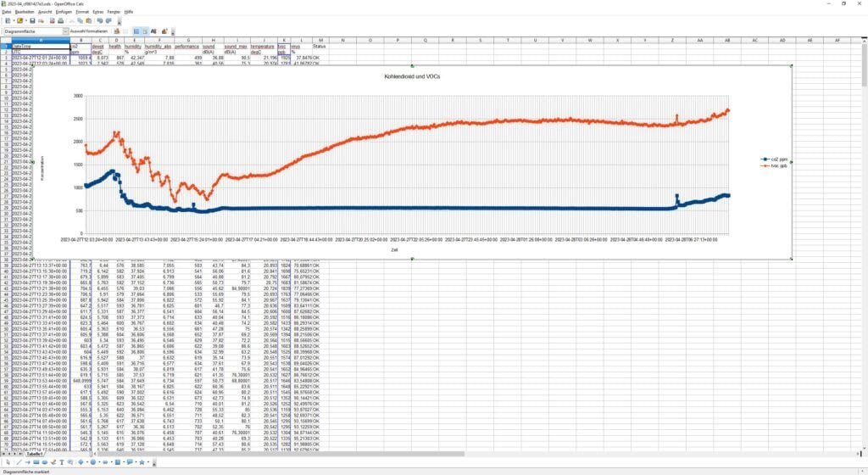Image resolution: width=868 pixels, height=475 pixels.
Task: Select the block arrows tool
Action: [105, 462]
